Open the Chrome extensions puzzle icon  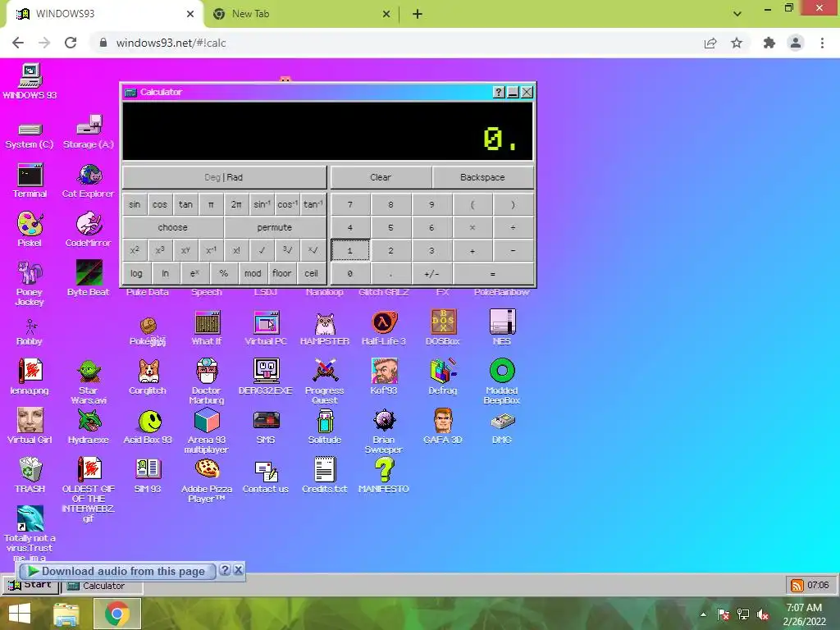click(769, 43)
